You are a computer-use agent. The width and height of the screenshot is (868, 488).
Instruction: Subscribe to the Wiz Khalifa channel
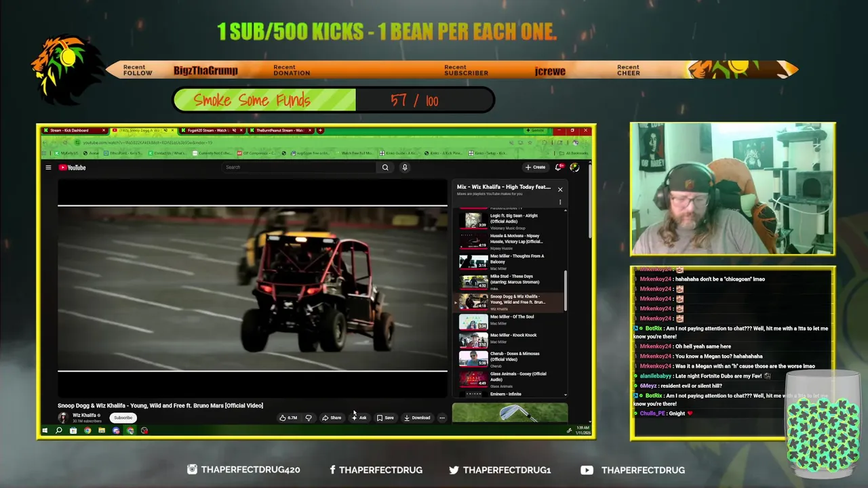tap(123, 418)
